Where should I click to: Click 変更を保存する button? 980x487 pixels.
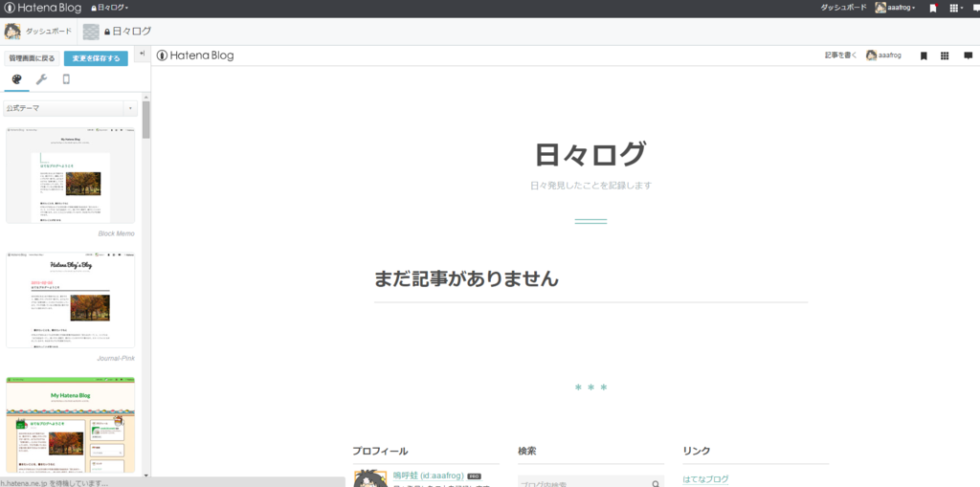click(x=96, y=58)
